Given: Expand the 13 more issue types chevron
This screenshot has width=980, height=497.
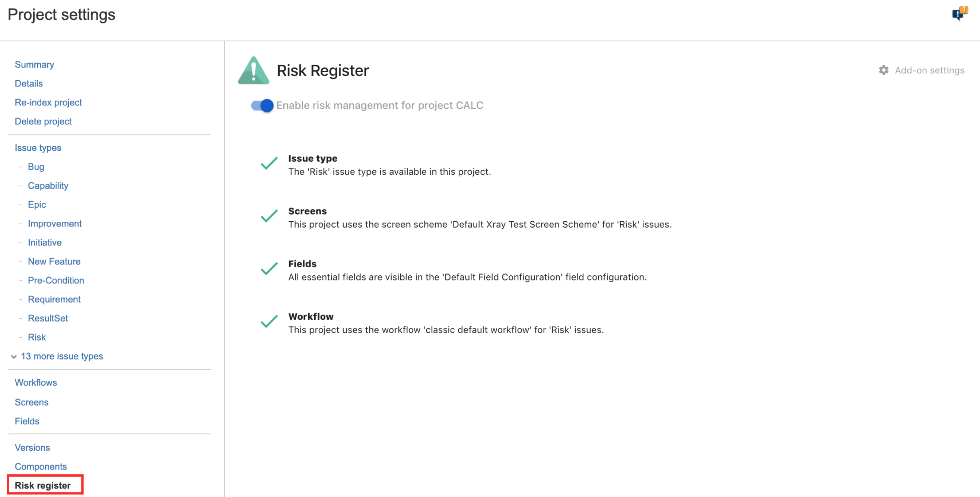Looking at the screenshot, I should tap(14, 357).
